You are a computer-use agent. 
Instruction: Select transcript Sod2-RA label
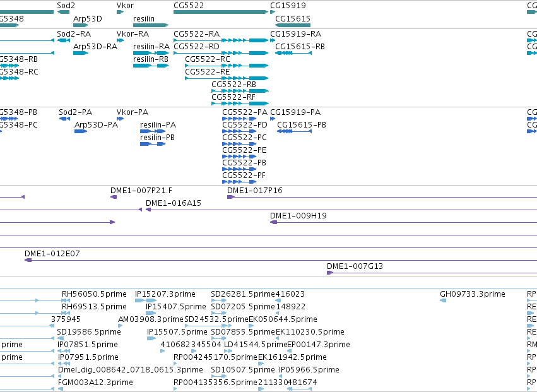tap(74, 34)
